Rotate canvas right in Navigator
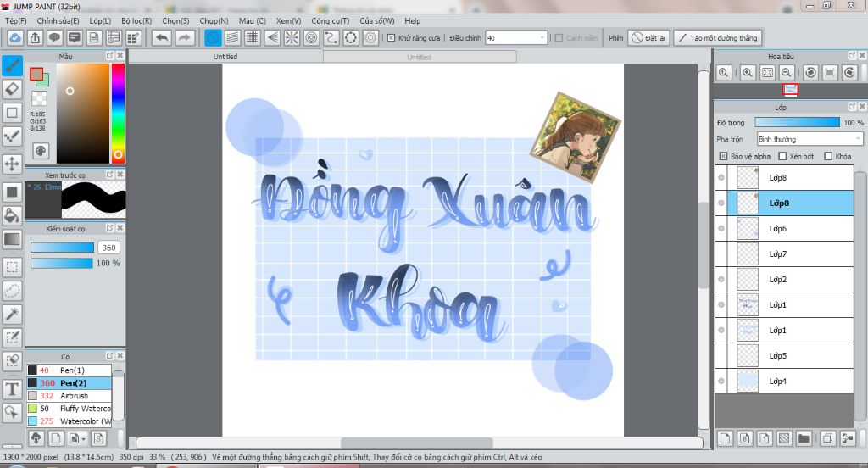Image resolution: width=868 pixels, height=468 pixels. [849, 73]
